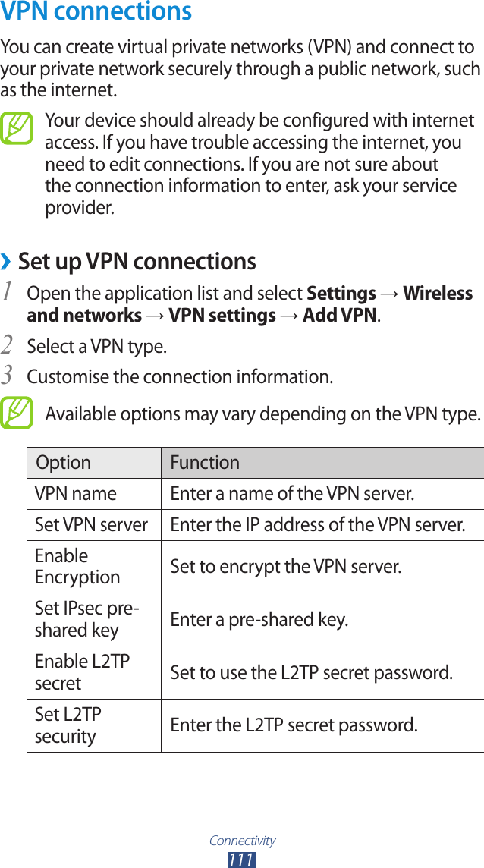The height and width of the screenshot is (868, 484).
Task: Click the chevron before 'Set up VPN connections'
Action: click(6, 263)
